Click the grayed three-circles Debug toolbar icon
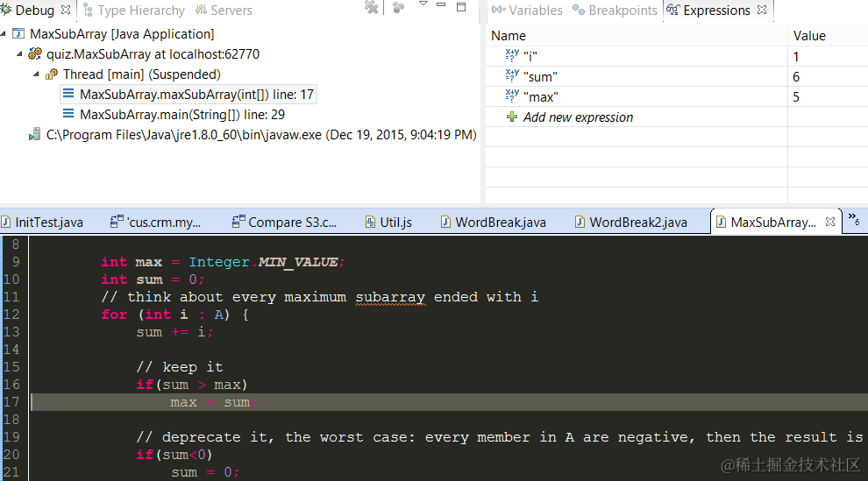The height and width of the screenshot is (481, 868). (399, 7)
